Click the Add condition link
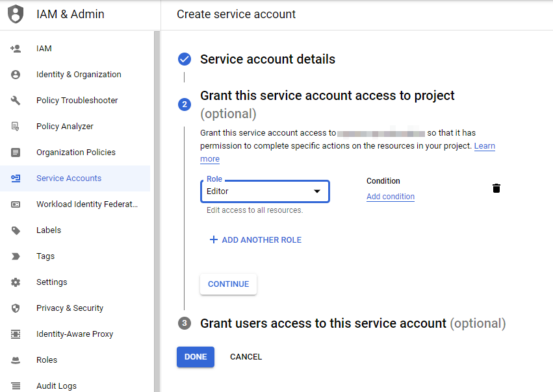The image size is (553, 392). click(x=390, y=197)
